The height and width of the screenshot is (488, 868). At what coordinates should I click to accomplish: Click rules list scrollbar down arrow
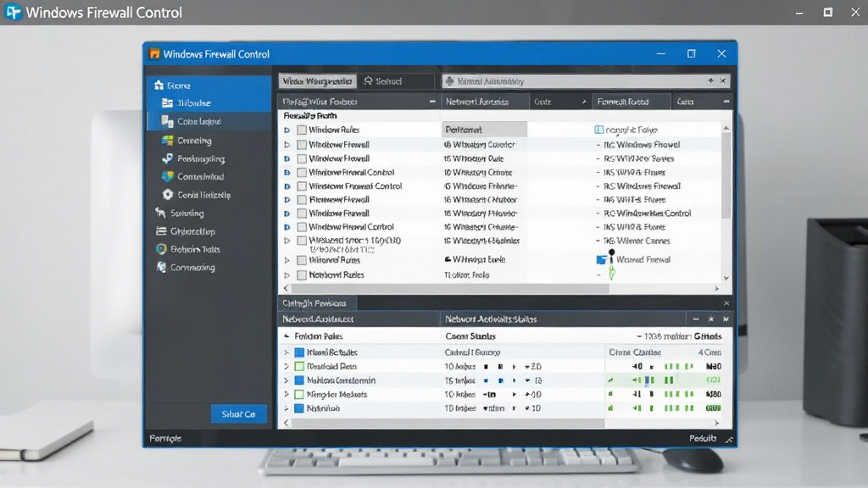(x=726, y=278)
